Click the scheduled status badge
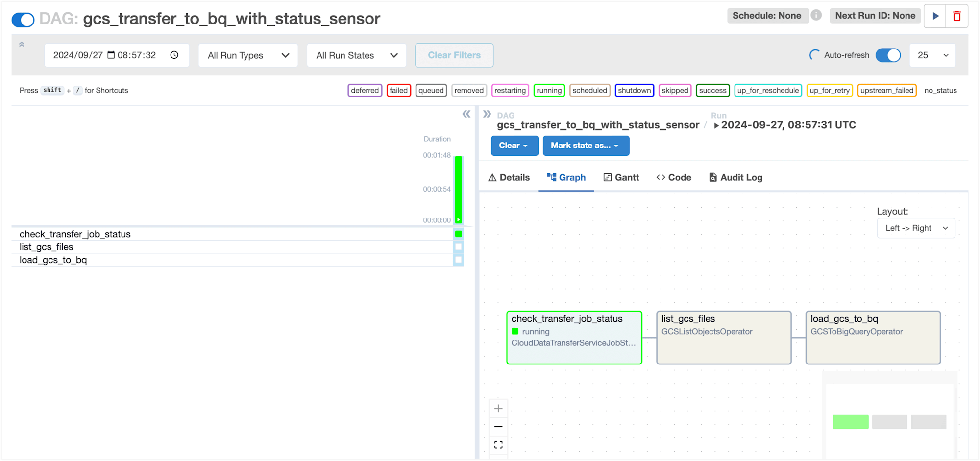The image size is (980, 461). point(589,90)
